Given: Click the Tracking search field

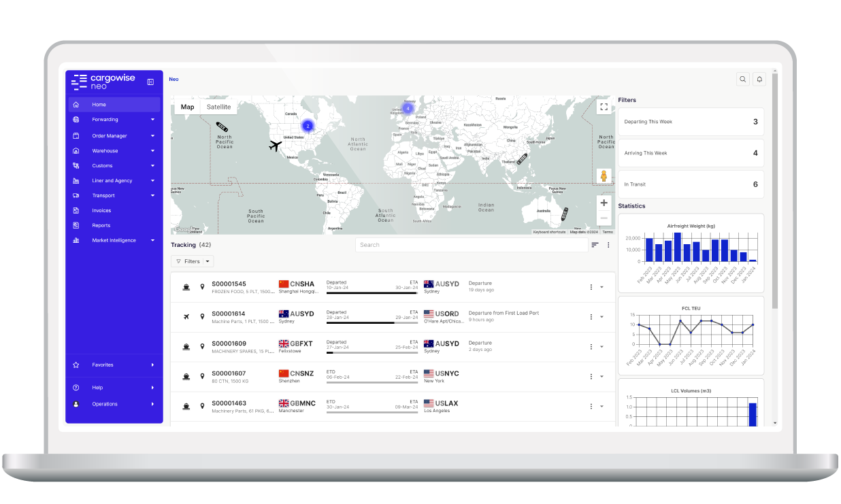Looking at the screenshot, I should (472, 245).
